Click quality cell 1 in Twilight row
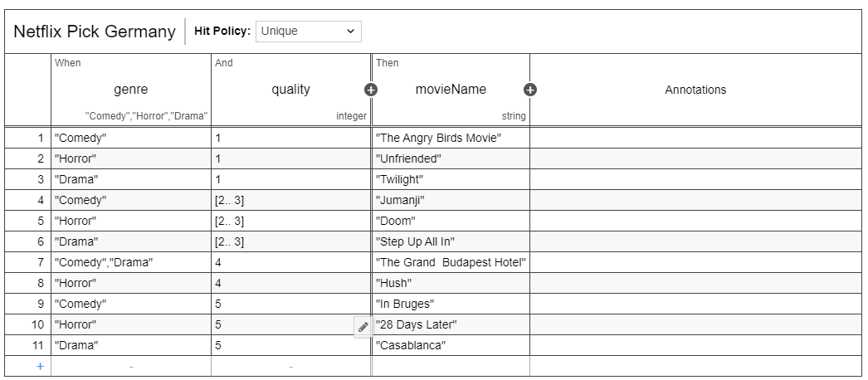 click(x=290, y=180)
